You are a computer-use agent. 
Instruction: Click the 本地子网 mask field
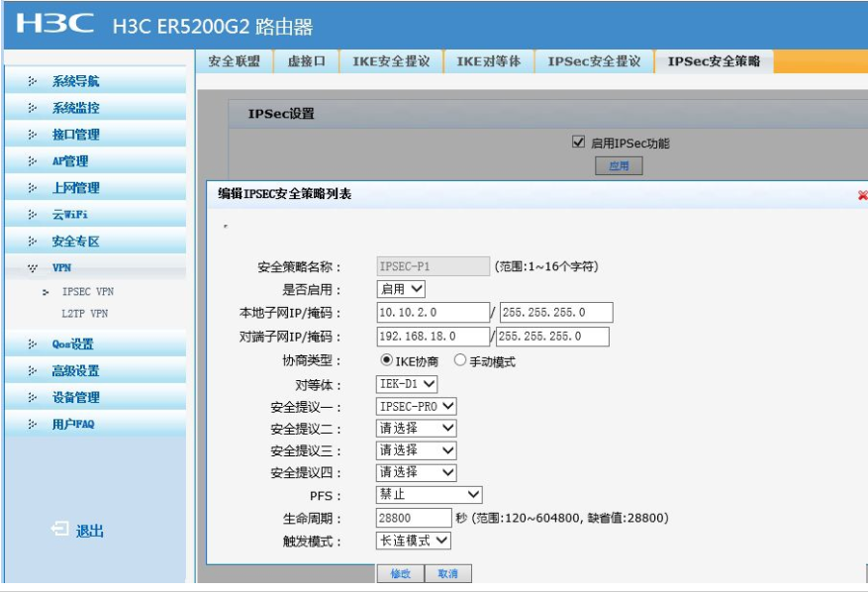(x=556, y=313)
